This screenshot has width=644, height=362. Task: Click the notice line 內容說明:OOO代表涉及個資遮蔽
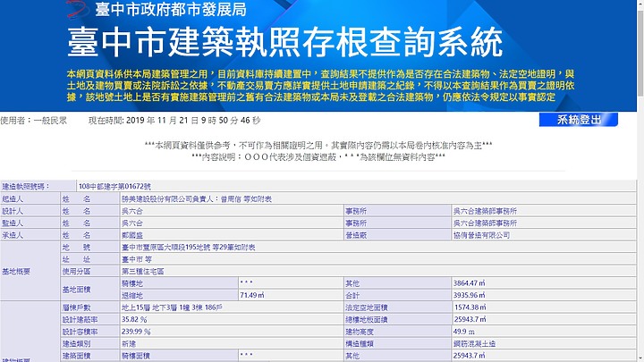click(318, 156)
